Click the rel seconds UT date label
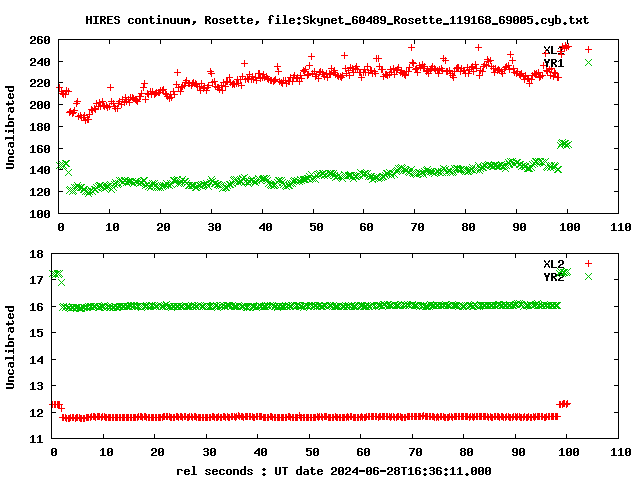Screen dimensions: 640x480 [x=333, y=471]
